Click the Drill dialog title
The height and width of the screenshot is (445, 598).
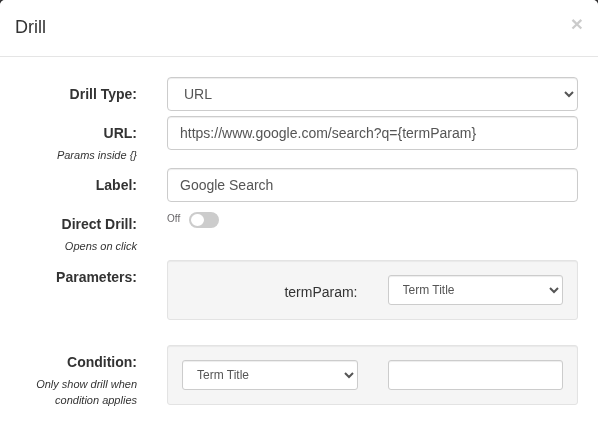[x=31, y=27]
